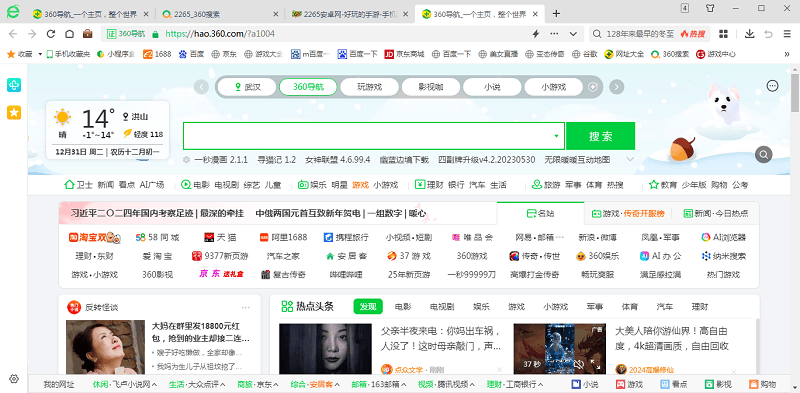
Task: Click the green 搜索 button
Action: point(601,136)
